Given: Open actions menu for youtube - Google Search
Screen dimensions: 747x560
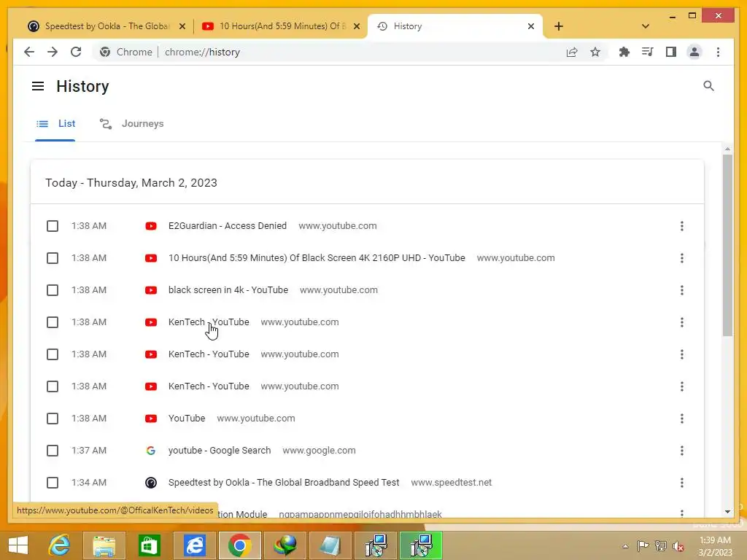Looking at the screenshot, I should tap(682, 451).
